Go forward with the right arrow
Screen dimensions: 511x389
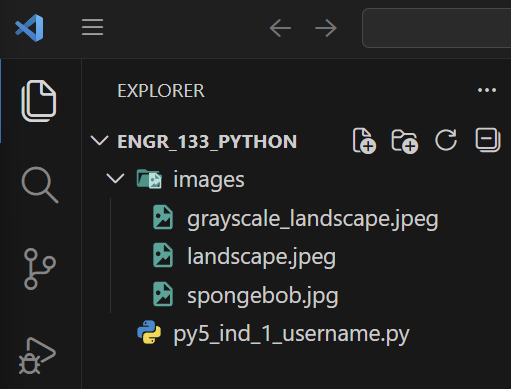[x=326, y=28]
